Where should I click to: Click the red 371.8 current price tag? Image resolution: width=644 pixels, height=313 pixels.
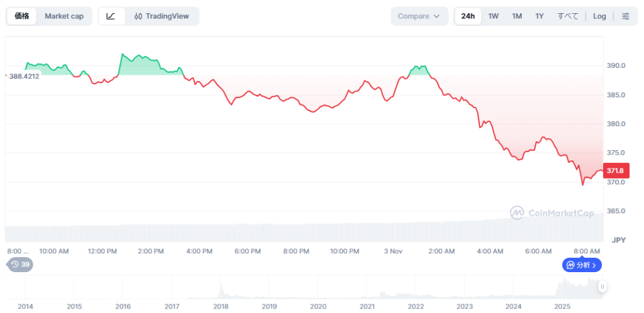coord(614,170)
